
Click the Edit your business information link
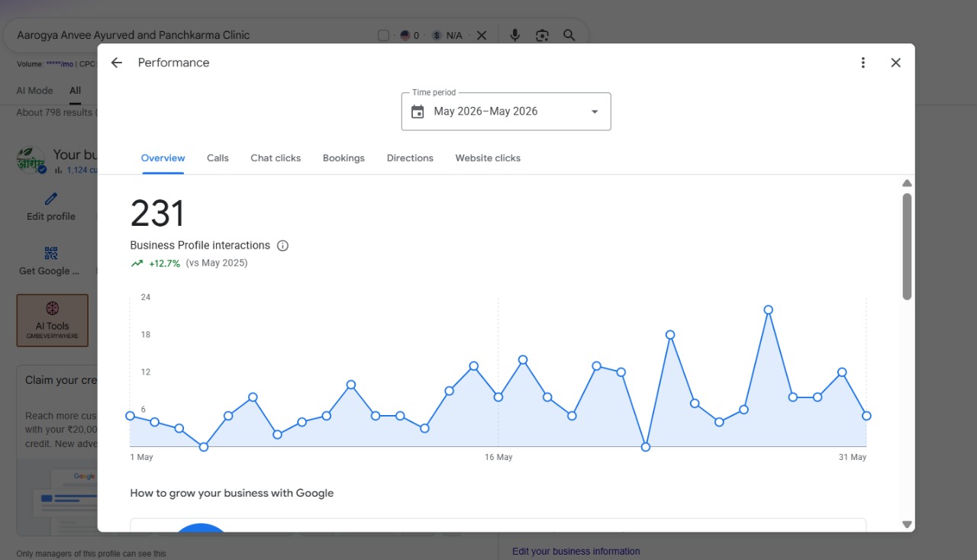click(x=576, y=551)
